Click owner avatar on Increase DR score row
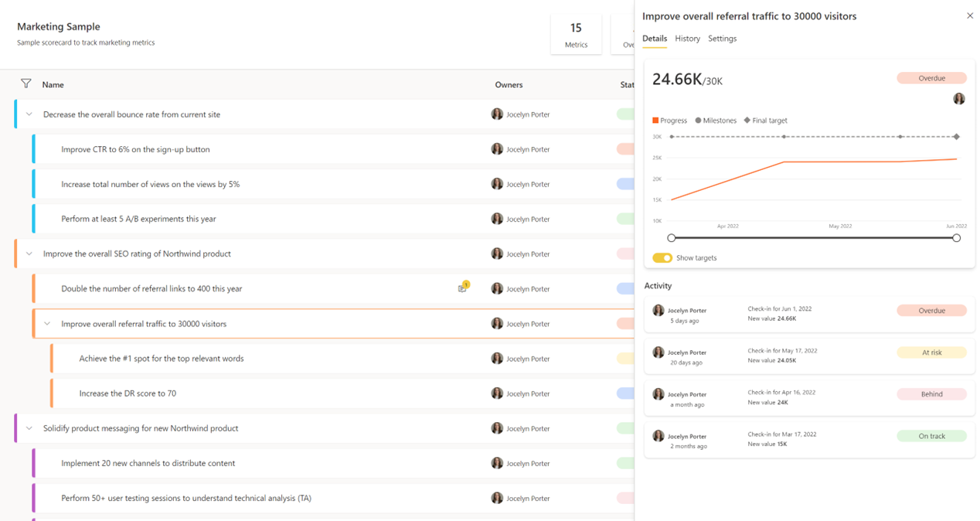 pos(497,393)
